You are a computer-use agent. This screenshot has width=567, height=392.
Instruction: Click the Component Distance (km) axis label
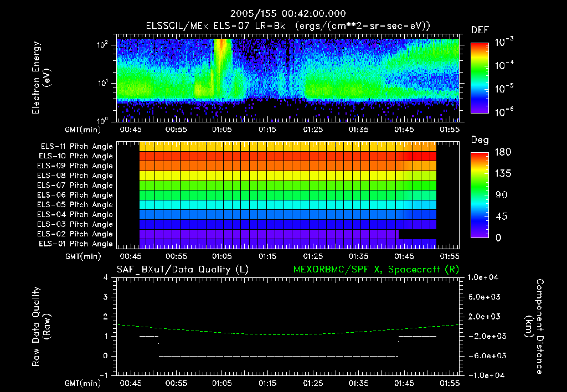coord(534,326)
